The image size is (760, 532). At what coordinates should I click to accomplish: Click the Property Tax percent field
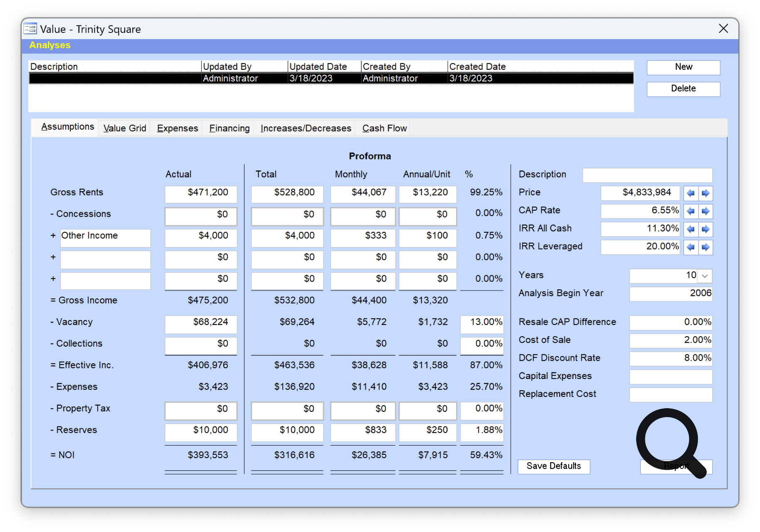[482, 411]
